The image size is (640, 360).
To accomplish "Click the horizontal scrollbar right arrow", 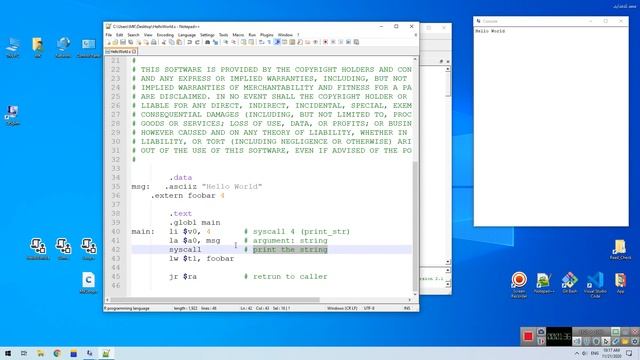I will click(x=409, y=300).
